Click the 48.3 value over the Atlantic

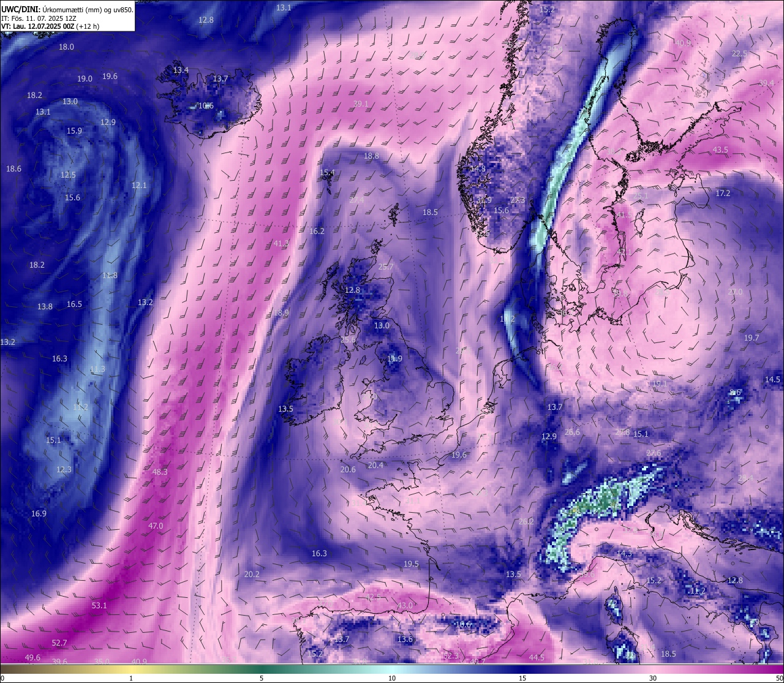(x=160, y=472)
